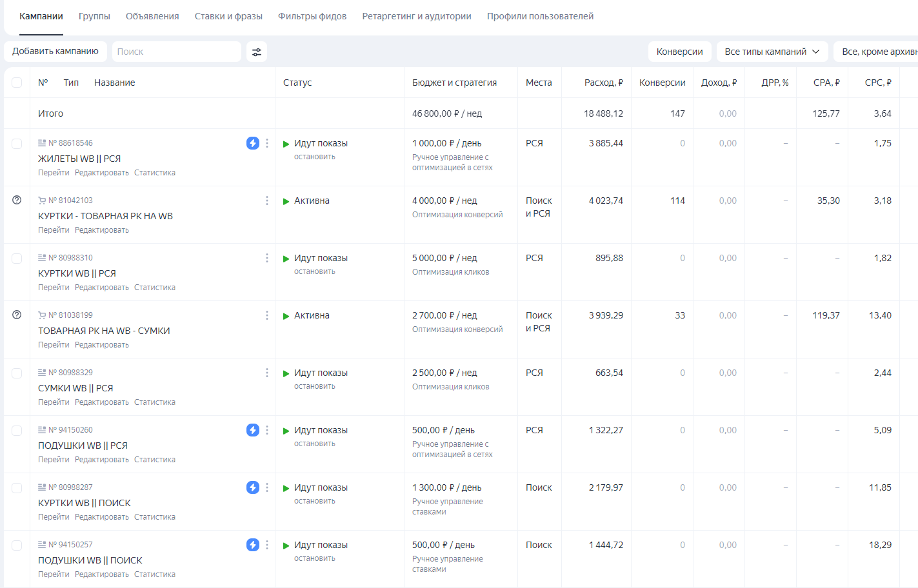This screenshot has height=588, width=918.
Task: Click lightning icon for ПОДУШКИ WB || РСЯ
Action: tap(253, 430)
